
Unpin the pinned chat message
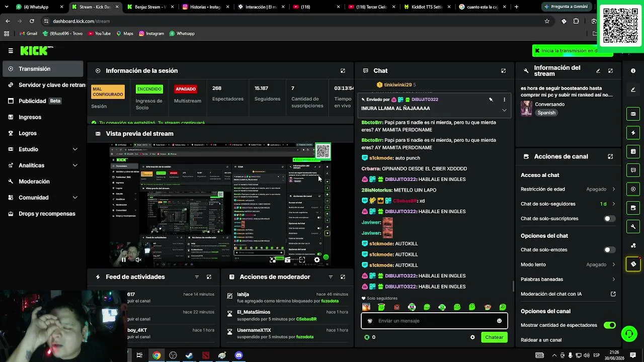tap(491, 100)
